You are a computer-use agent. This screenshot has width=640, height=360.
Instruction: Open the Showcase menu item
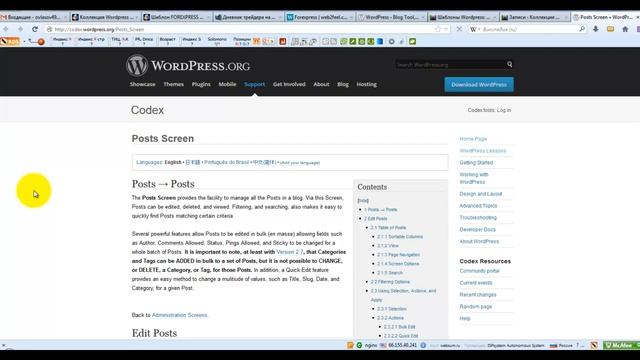click(142, 84)
